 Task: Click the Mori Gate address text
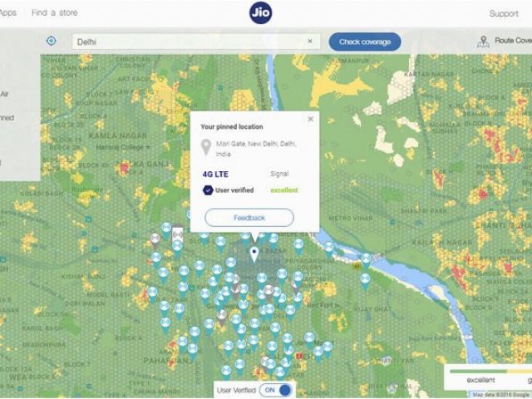(256, 149)
